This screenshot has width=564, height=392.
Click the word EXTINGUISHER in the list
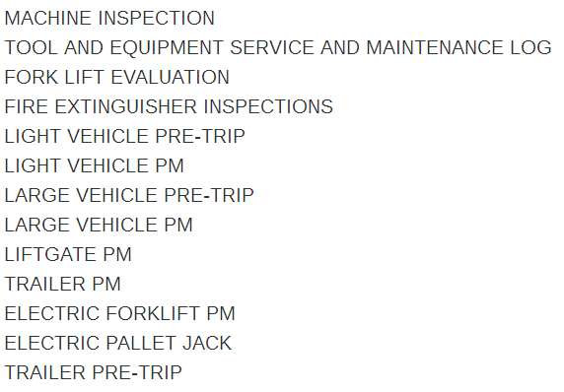click(x=126, y=106)
